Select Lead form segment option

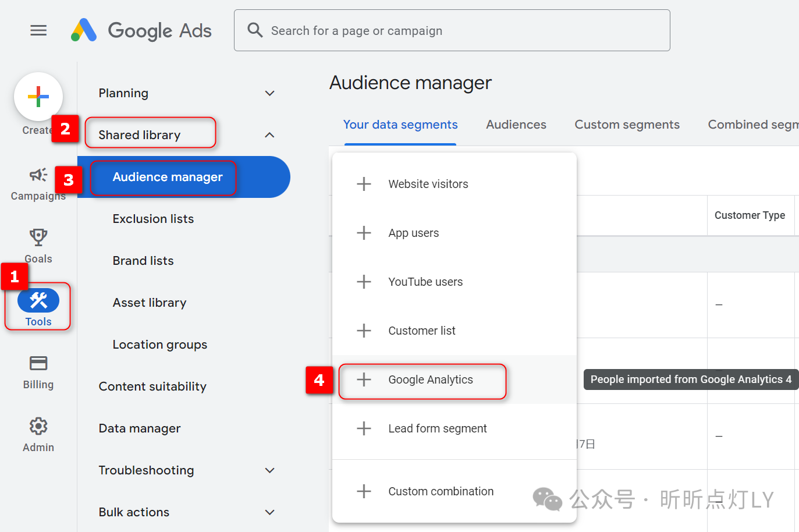tap(454, 428)
